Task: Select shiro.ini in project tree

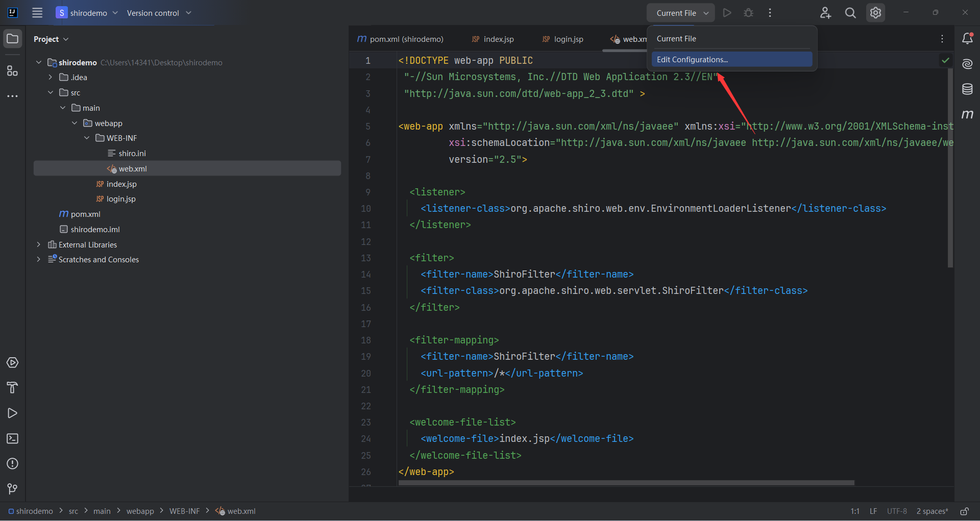Action: point(132,153)
